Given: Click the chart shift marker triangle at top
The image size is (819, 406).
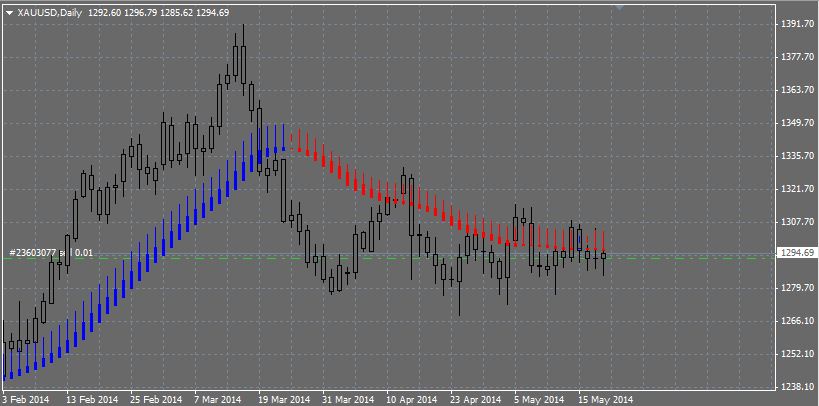Looking at the screenshot, I should tap(619, 7).
